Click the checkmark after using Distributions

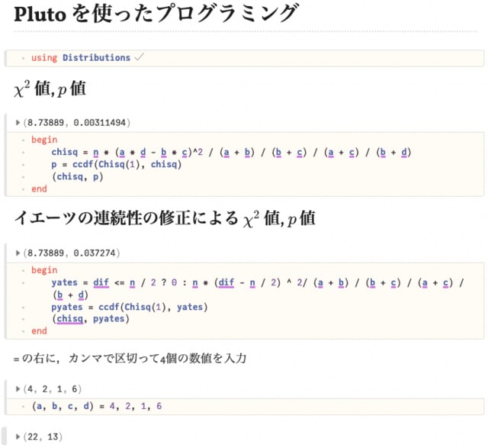[x=137, y=58]
